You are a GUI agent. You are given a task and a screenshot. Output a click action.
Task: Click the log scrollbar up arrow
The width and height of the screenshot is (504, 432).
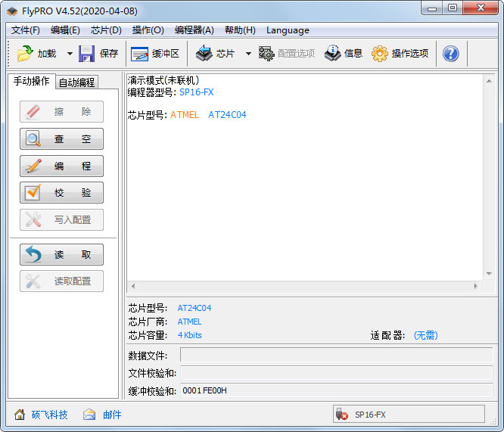click(489, 81)
